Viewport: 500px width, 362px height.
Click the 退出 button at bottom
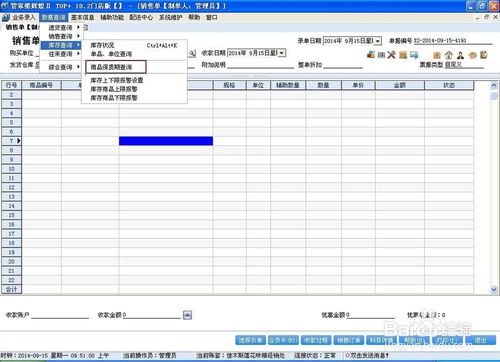pos(480,340)
